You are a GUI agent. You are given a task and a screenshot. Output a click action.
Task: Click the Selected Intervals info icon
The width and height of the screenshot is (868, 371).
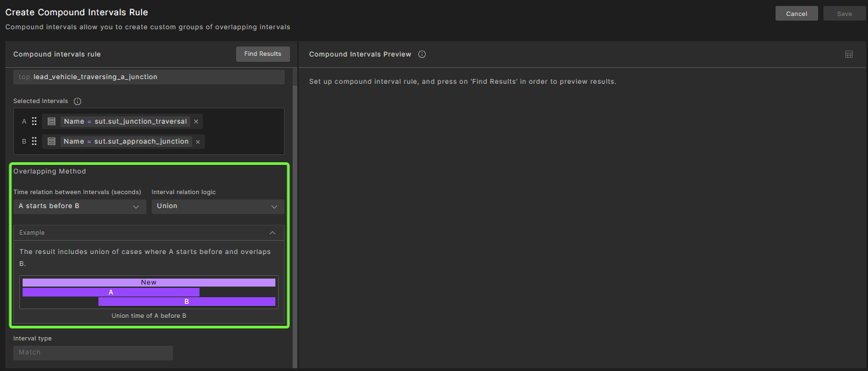coord(77,102)
